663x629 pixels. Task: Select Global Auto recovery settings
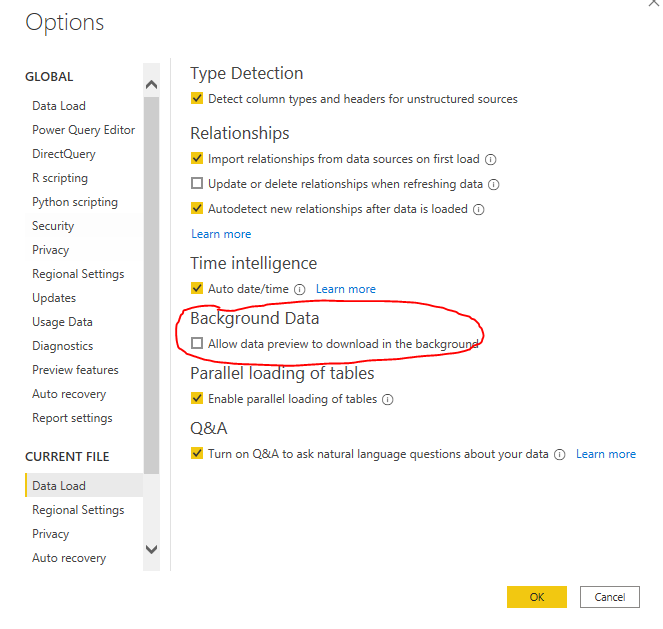(69, 394)
